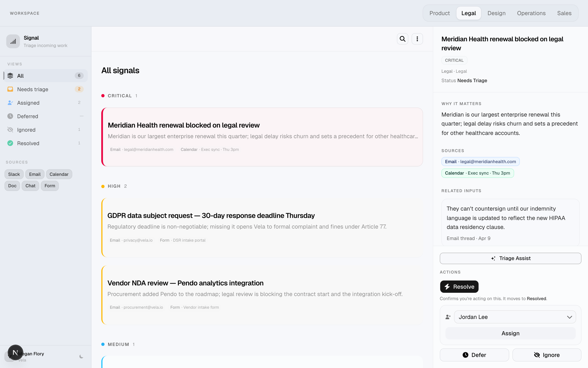Open the Assigned view
This screenshot has height=368, width=588.
pyautogui.click(x=46, y=103)
